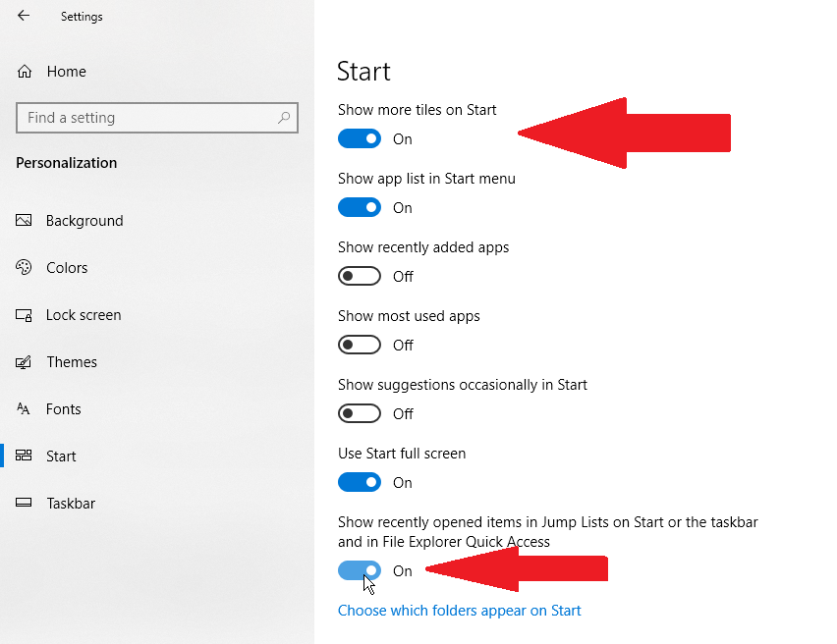Click Choose which folders appear on Start
The width and height of the screenshot is (837, 644).
[459, 611]
